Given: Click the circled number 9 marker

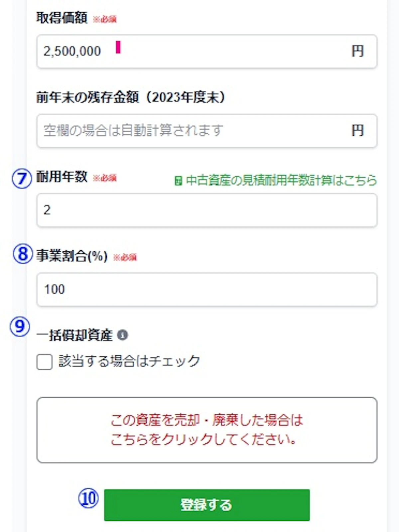Looking at the screenshot, I should [x=20, y=326].
